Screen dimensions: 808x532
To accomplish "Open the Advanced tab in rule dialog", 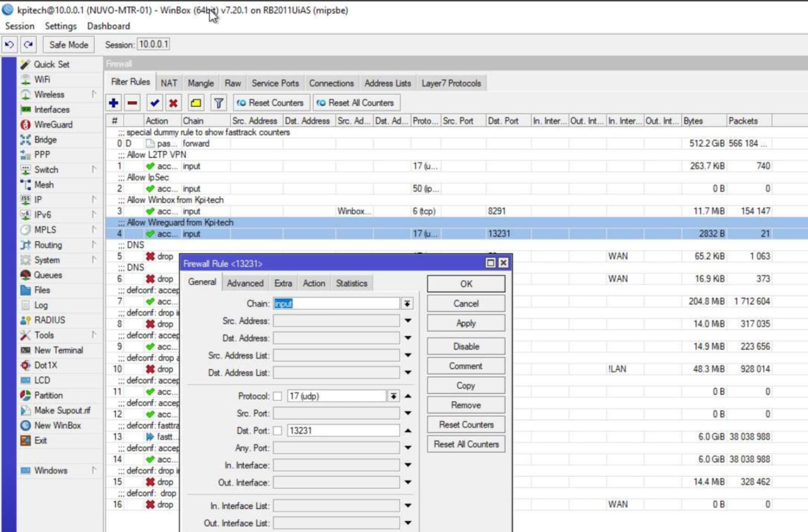I will click(245, 283).
